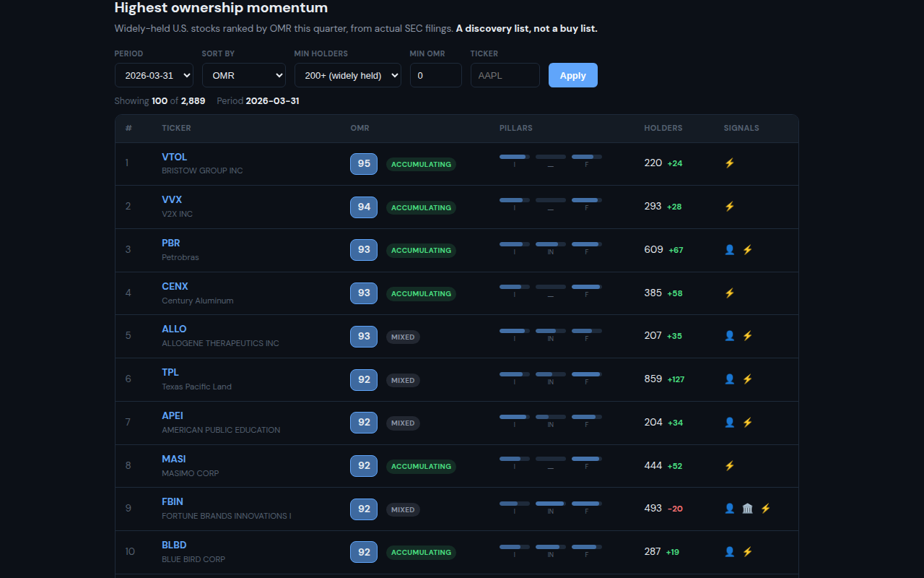Click the OMR score 94 badge for VVX
This screenshot has height=578, width=924.
(364, 207)
